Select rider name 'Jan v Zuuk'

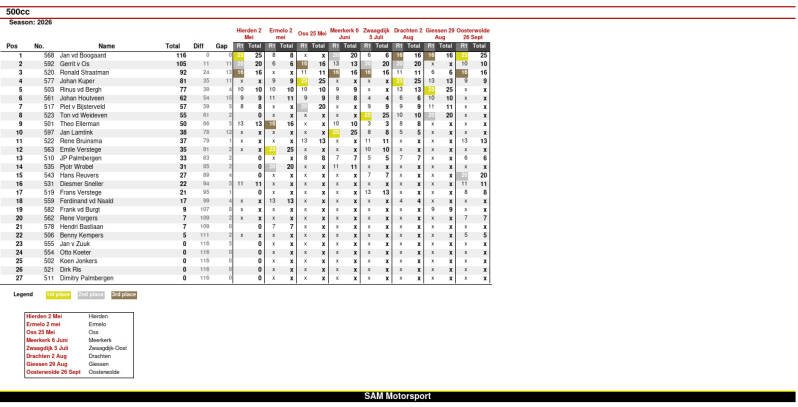(75, 244)
